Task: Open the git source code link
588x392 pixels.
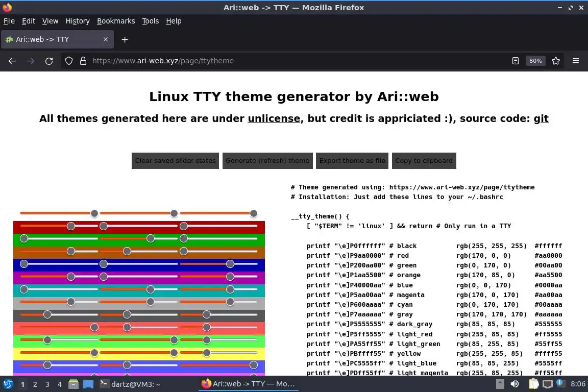Action: pos(541,118)
